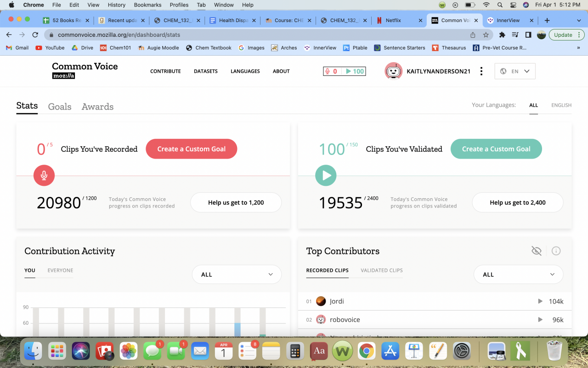Open App Store from the Dock
The image size is (588, 368).
[390, 351]
